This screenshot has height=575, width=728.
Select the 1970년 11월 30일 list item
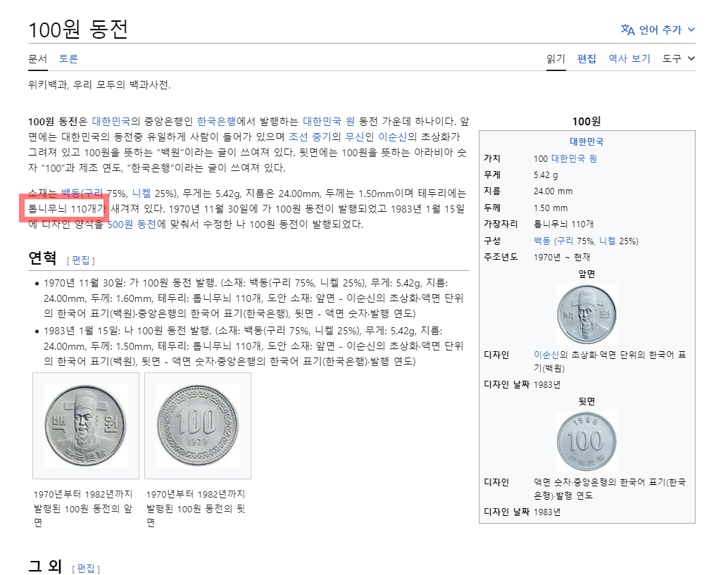pyautogui.click(x=253, y=298)
